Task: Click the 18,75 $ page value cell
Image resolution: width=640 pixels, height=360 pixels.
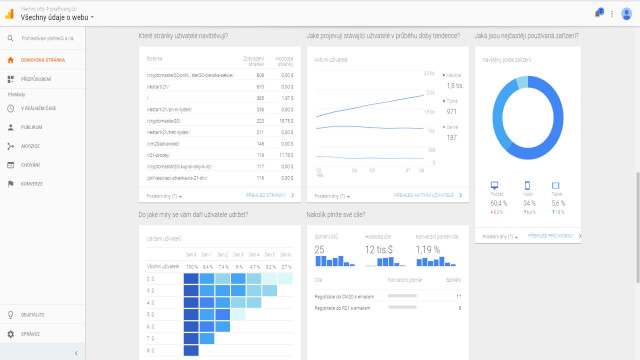Action: (x=287, y=121)
